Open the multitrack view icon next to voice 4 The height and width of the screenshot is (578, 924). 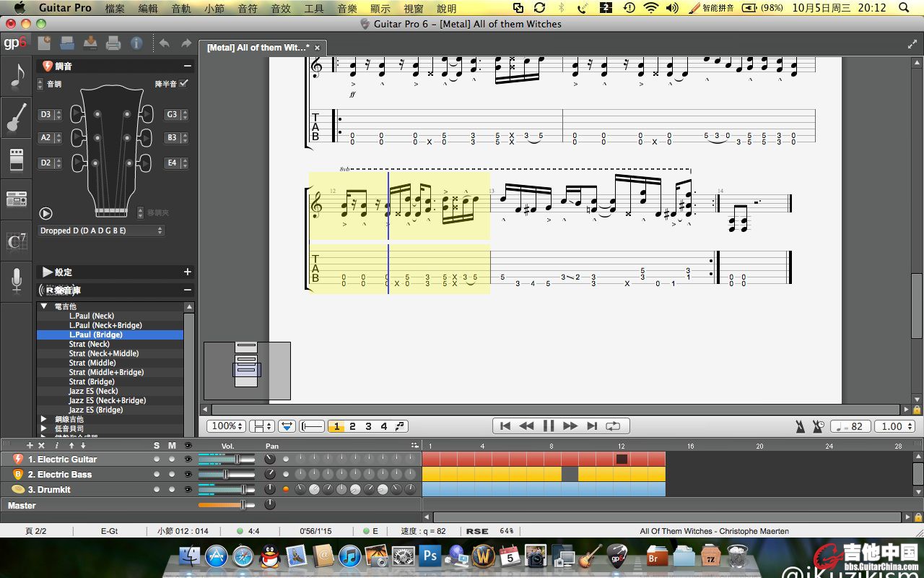(401, 426)
